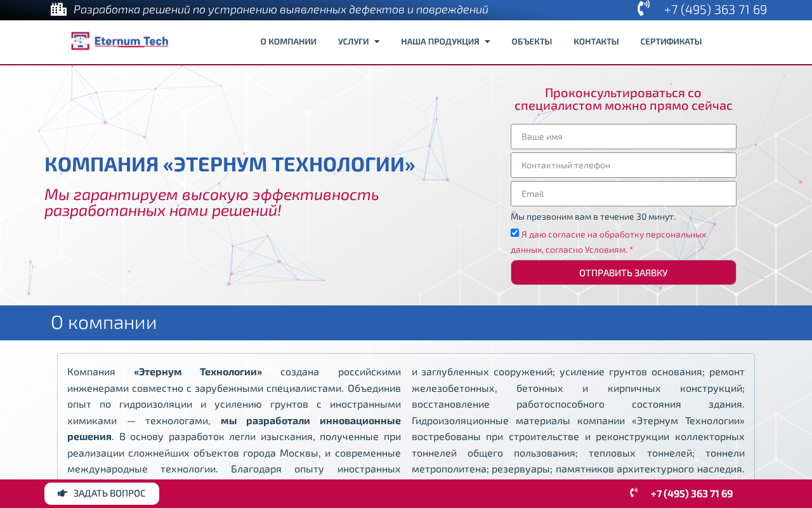Uncheck the personal data consent checkbox
This screenshot has width=812, height=508.
[x=514, y=233]
